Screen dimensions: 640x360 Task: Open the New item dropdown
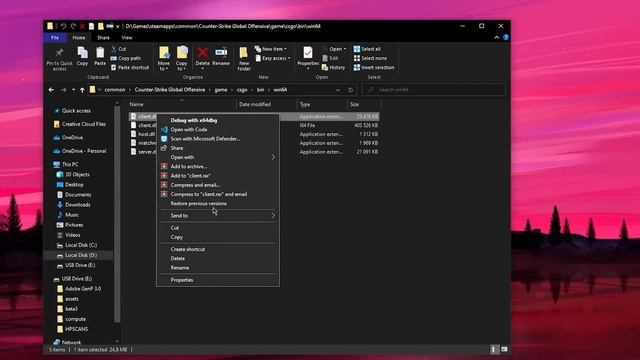point(271,49)
